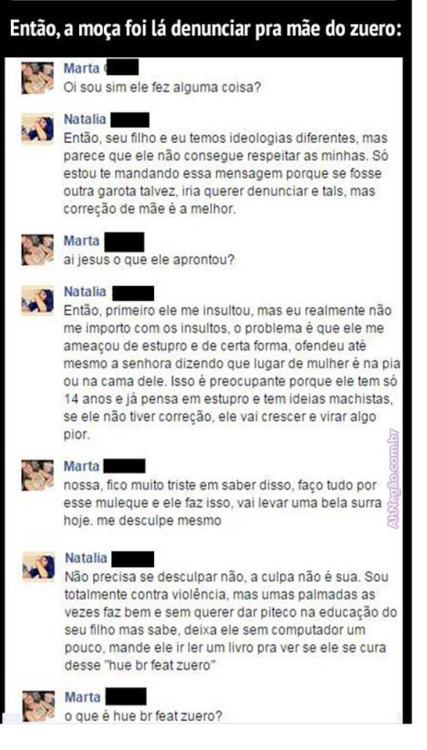Click Marta's name above "o que é hue br feat zuero?"
This screenshot has width=427, height=750.
click(82, 697)
